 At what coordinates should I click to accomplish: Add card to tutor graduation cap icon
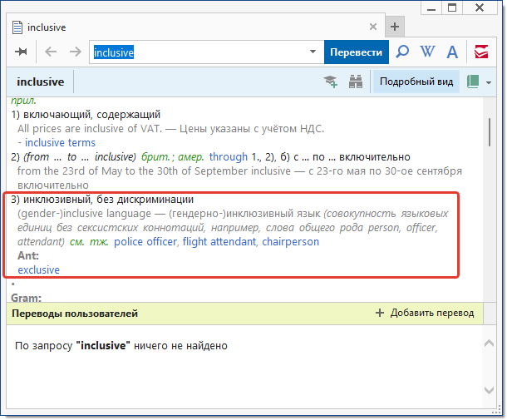tap(331, 82)
